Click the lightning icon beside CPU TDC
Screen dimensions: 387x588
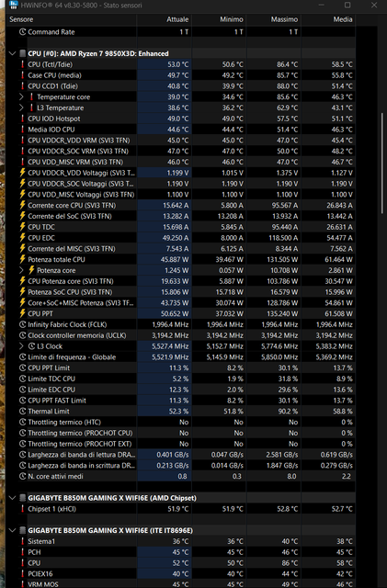pyautogui.click(x=23, y=227)
